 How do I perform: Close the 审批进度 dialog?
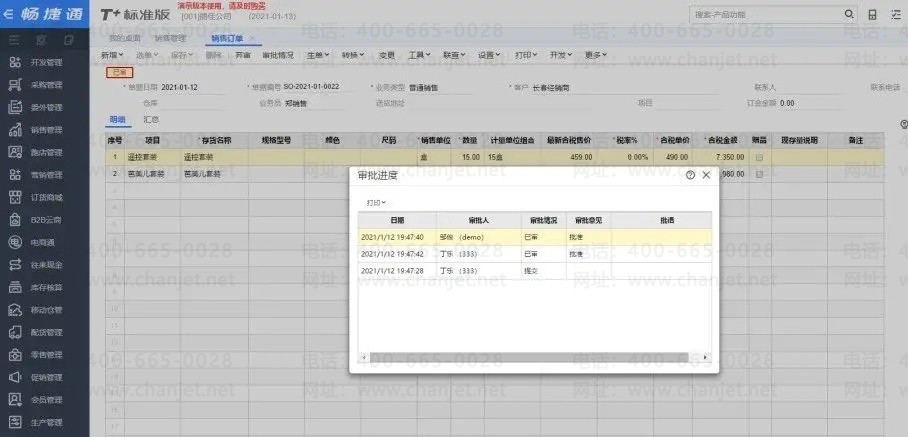tap(706, 175)
